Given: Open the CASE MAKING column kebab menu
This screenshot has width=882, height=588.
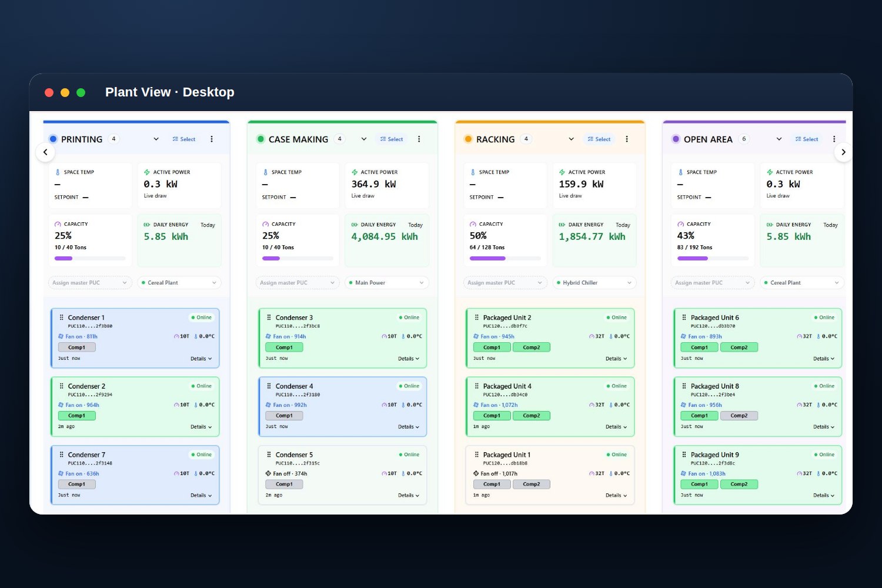Looking at the screenshot, I should pos(419,139).
